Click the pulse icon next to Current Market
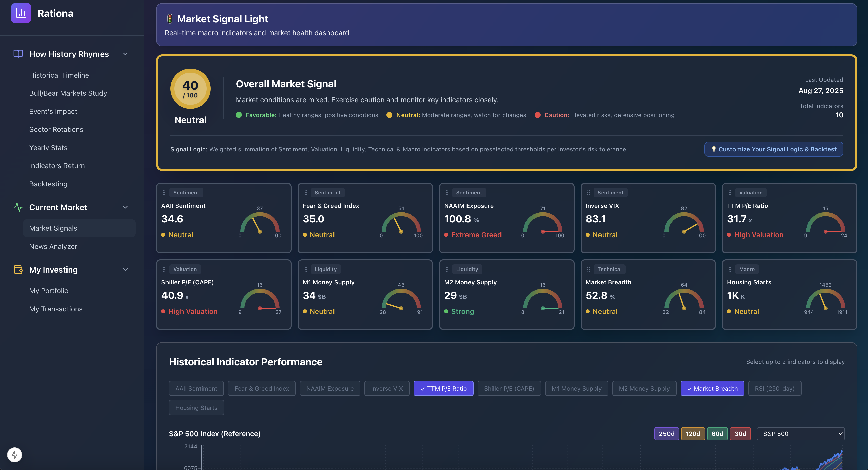868x470 pixels. pos(18,207)
